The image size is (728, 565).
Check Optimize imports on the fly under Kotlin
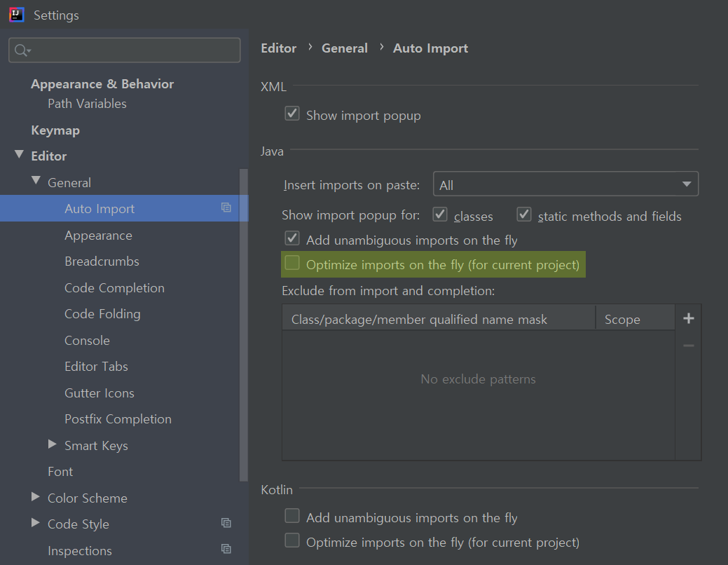pos(292,542)
